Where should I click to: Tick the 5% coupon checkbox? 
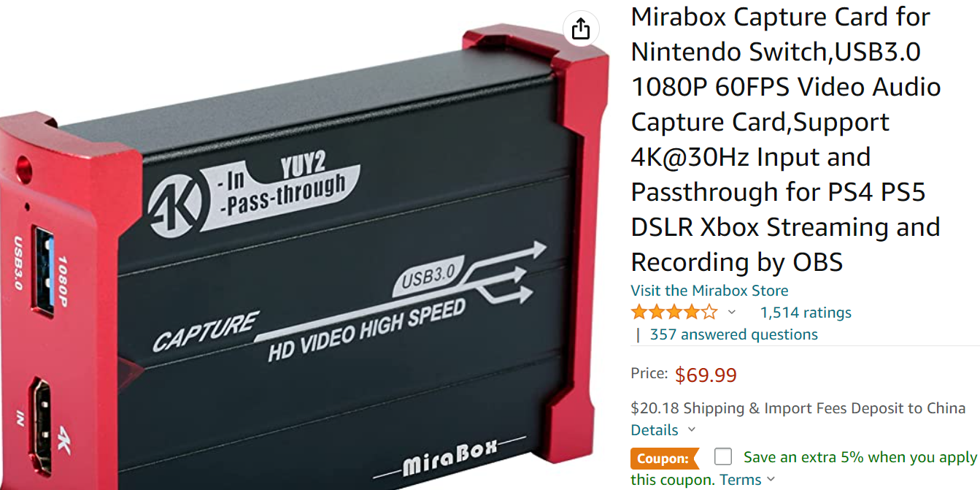click(x=723, y=457)
